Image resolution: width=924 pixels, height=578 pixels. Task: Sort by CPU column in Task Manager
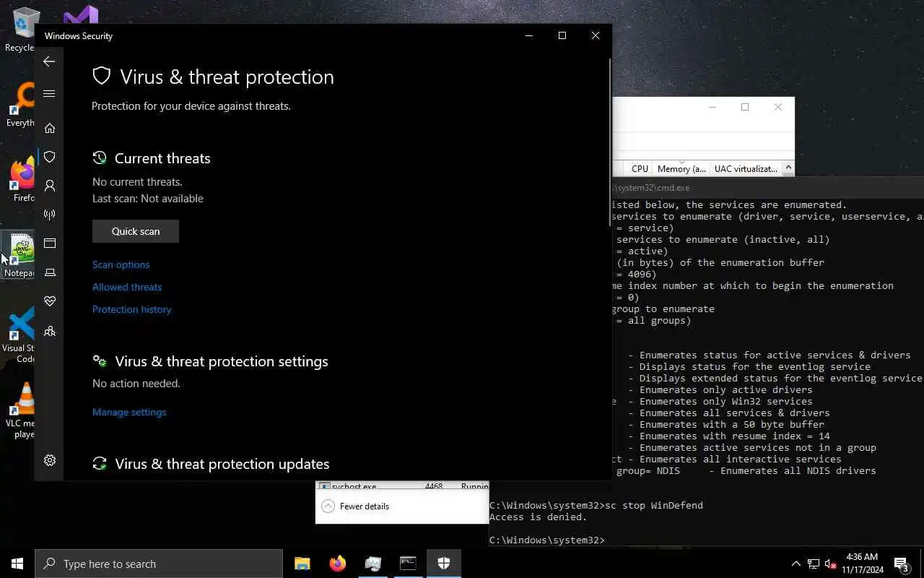click(x=640, y=168)
